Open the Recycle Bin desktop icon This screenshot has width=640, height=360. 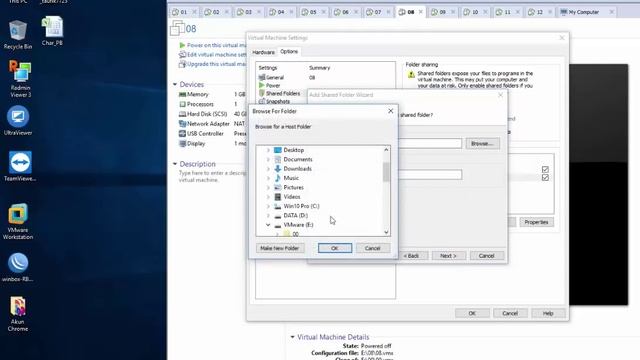tap(18, 34)
